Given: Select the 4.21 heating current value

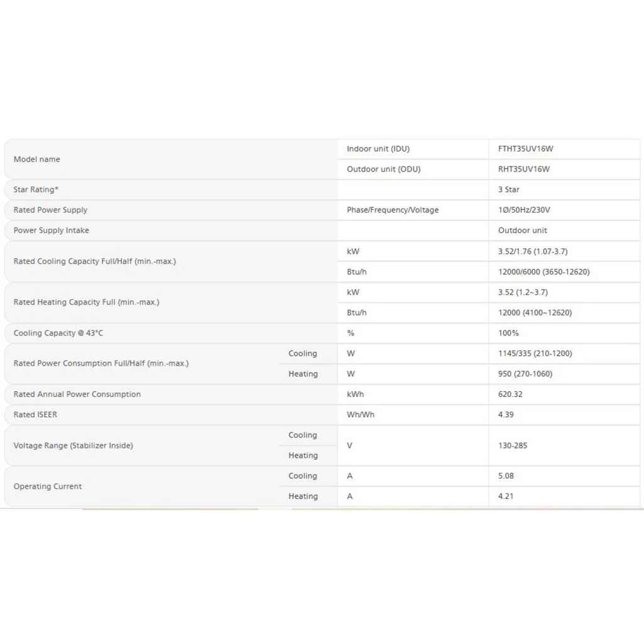Looking at the screenshot, I should (x=506, y=496).
